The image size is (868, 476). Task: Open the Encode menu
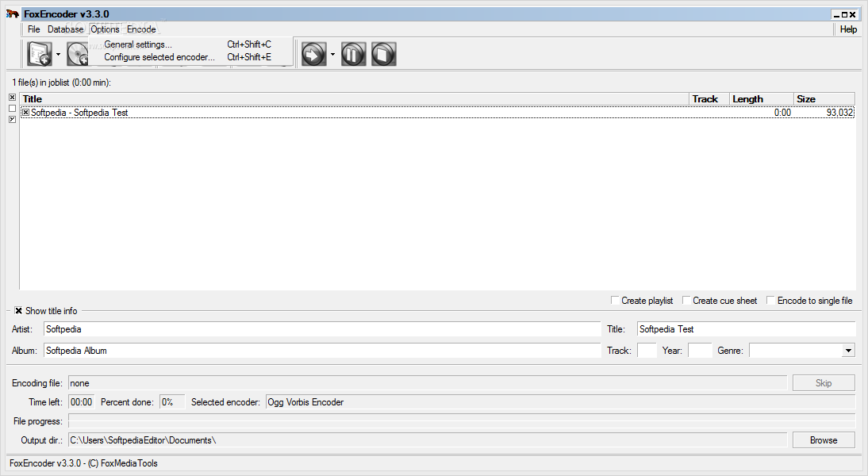pyautogui.click(x=141, y=29)
